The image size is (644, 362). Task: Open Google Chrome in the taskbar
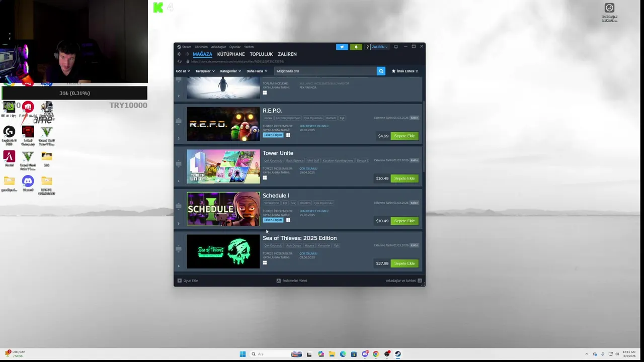pyautogui.click(x=376, y=354)
